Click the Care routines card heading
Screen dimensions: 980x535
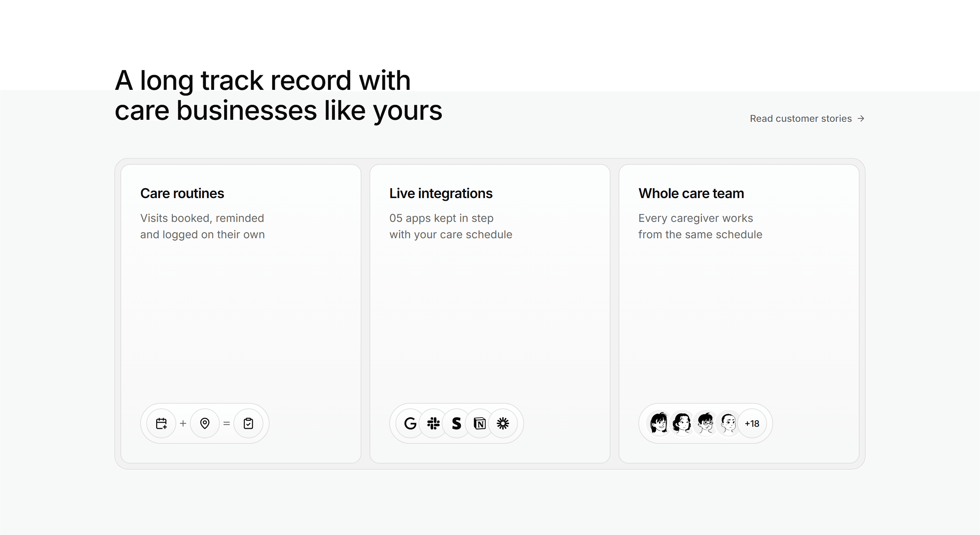[x=182, y=193]
